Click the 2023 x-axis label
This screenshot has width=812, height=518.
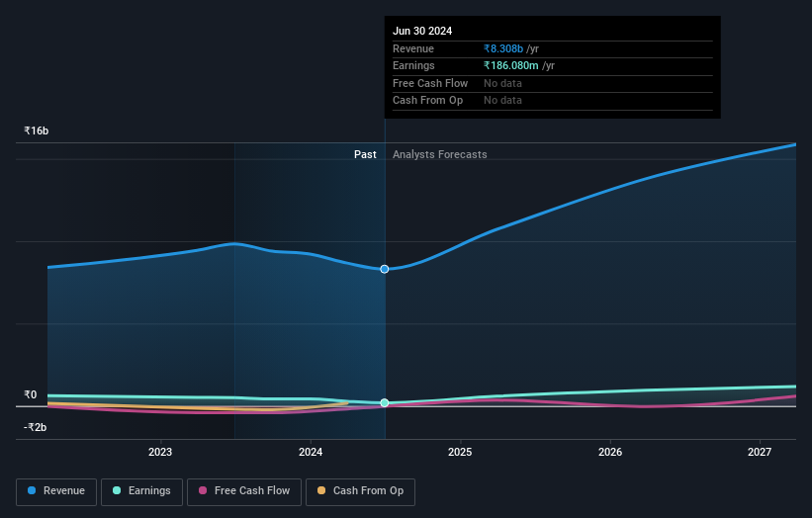click(160, 453)
